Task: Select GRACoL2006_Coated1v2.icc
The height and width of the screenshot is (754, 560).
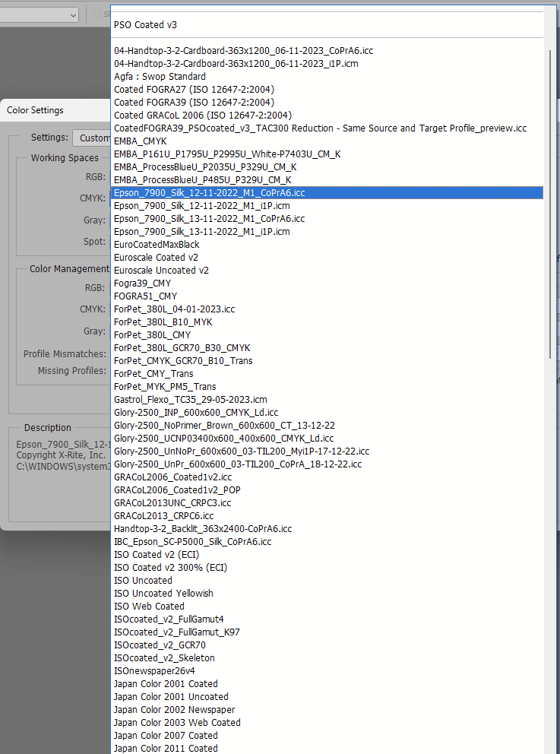Action: (x=327, y=477)
